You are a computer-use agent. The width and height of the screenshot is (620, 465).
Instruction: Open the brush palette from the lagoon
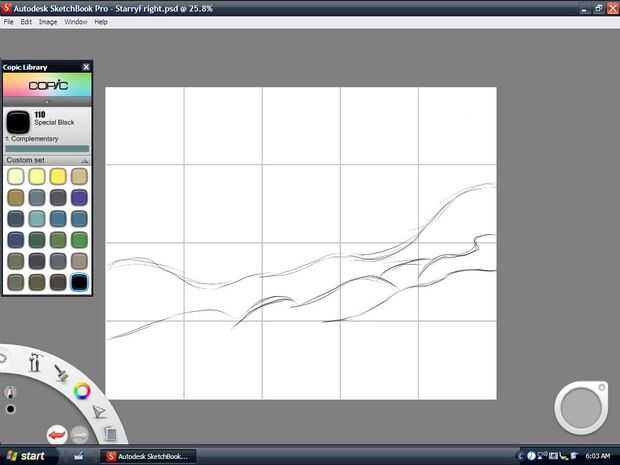point(61,373)
